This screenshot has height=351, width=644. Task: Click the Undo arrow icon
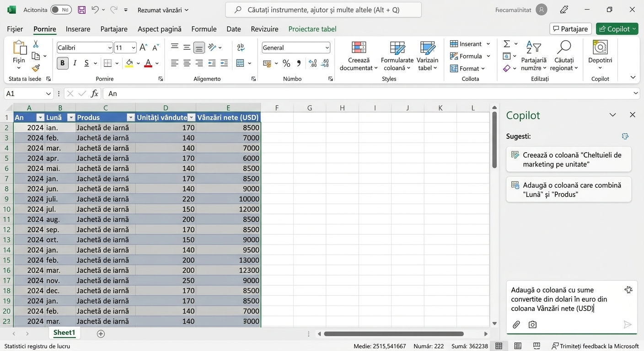point(95,10)
